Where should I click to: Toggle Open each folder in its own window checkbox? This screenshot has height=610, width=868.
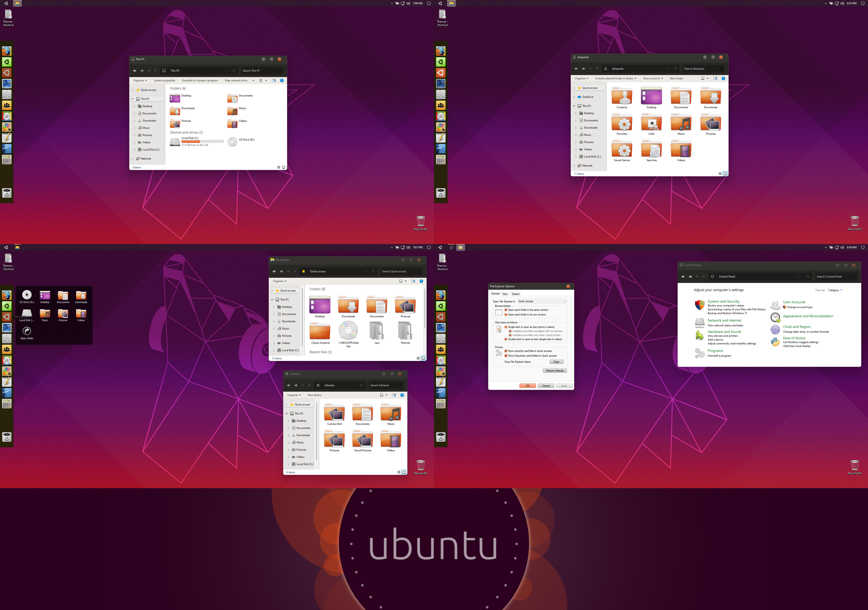[x=506, y=315]
